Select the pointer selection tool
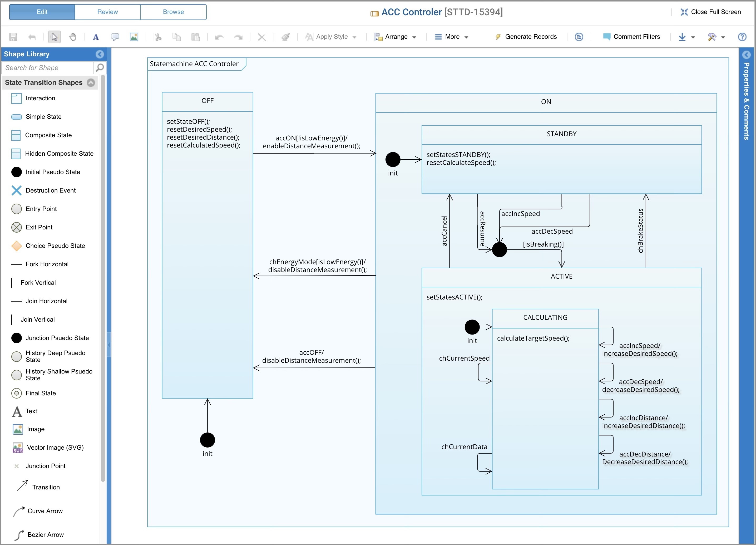This screenshot has height=545, width=756. (x=54, y=37)
